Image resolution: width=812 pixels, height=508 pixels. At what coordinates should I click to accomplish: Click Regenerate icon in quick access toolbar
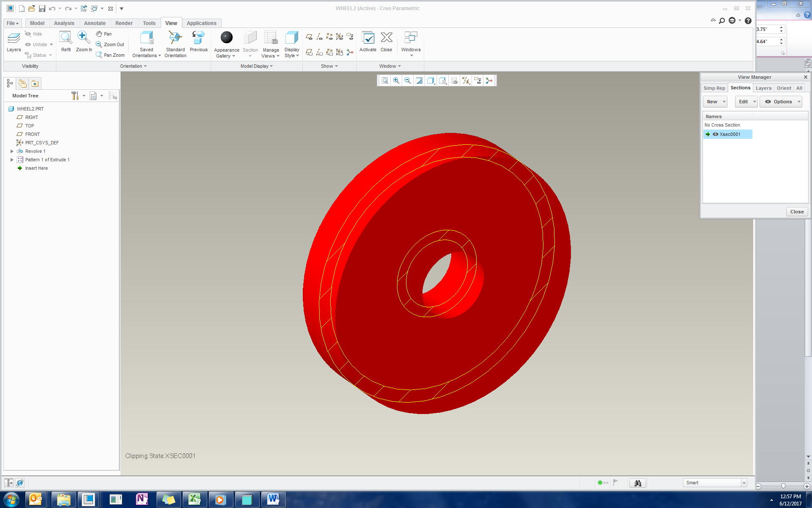coord(84,8)
